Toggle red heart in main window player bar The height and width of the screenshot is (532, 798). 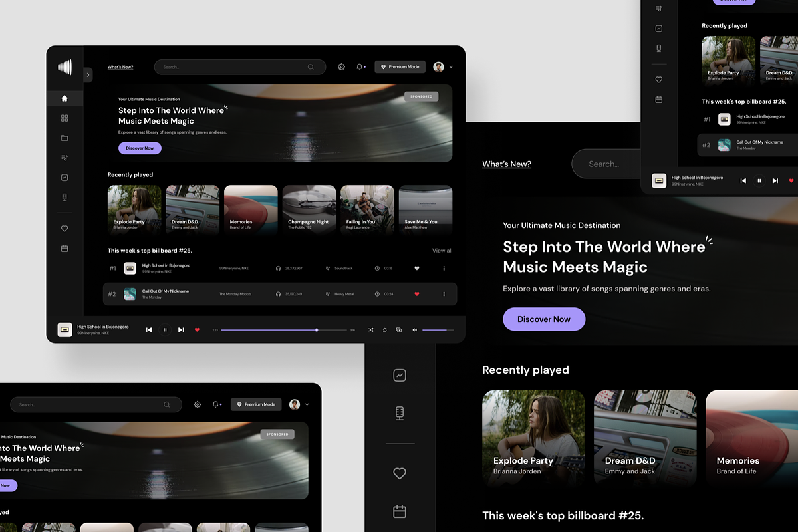197,330
